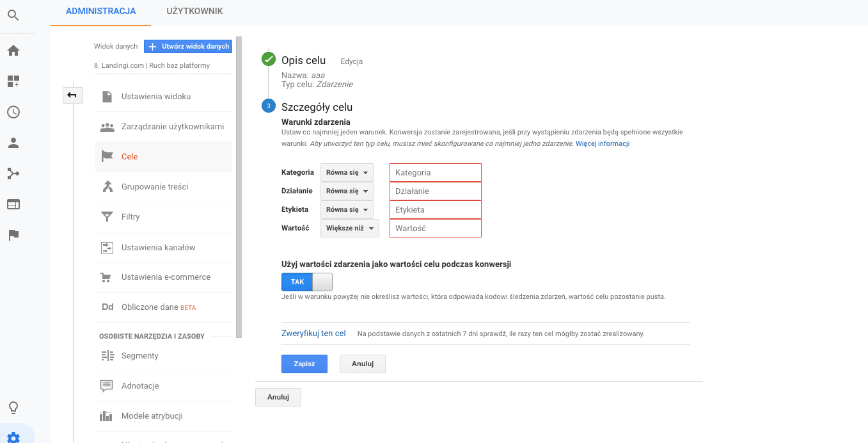The height and width of the screenshot is (443, 868).
Task: Open Audience reports with the person icon
Action: tap(13, 143)
